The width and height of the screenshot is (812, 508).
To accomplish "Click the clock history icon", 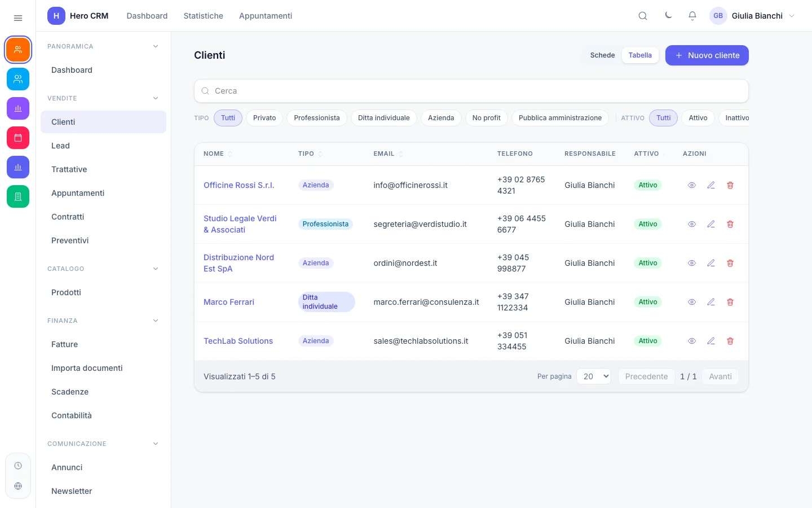I will [18, 466].
